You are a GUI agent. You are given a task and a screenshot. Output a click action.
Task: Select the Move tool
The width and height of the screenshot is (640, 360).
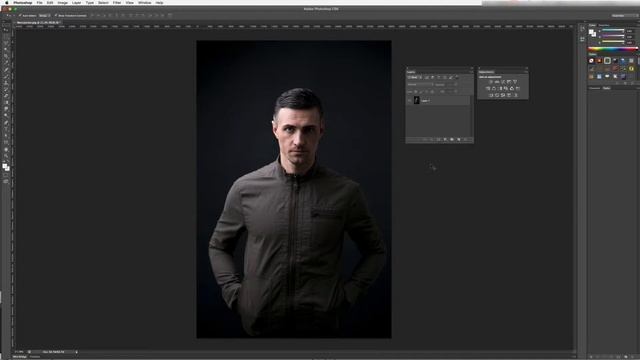tap(6, 30)
